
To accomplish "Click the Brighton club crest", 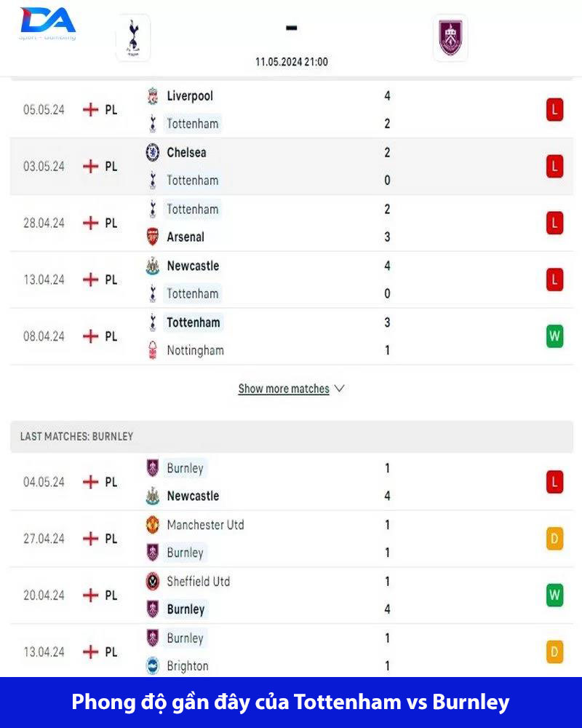I will [153, 666].
